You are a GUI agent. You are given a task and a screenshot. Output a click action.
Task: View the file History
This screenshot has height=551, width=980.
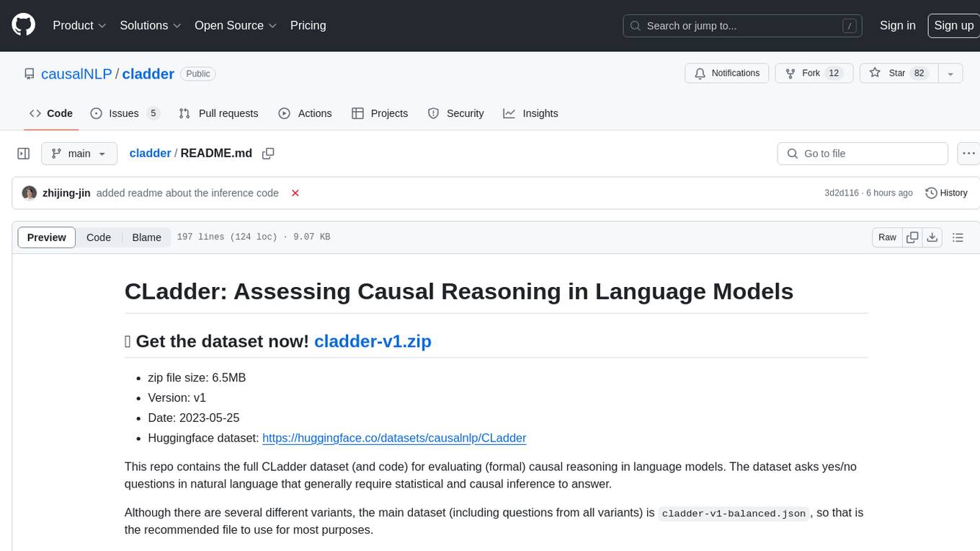[946, 193]
